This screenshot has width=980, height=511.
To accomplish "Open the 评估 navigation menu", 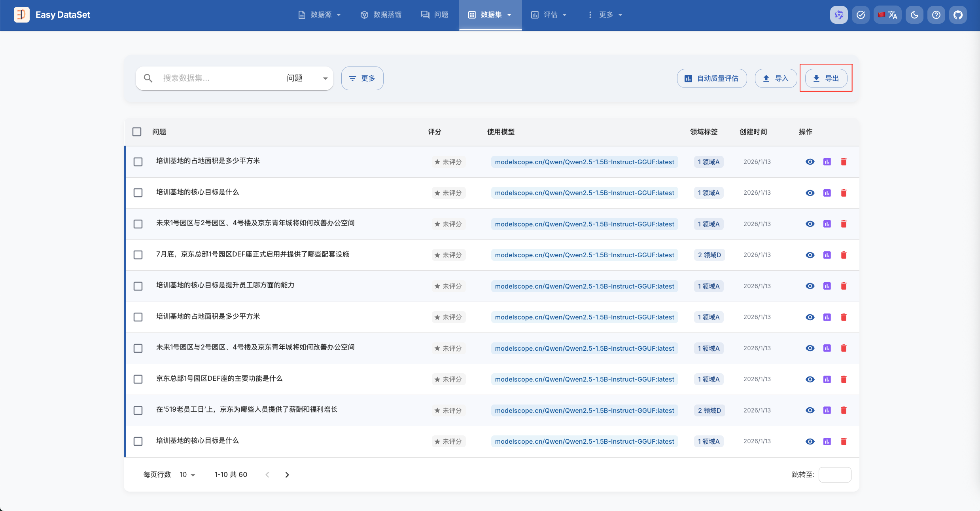I will point(549,15).
